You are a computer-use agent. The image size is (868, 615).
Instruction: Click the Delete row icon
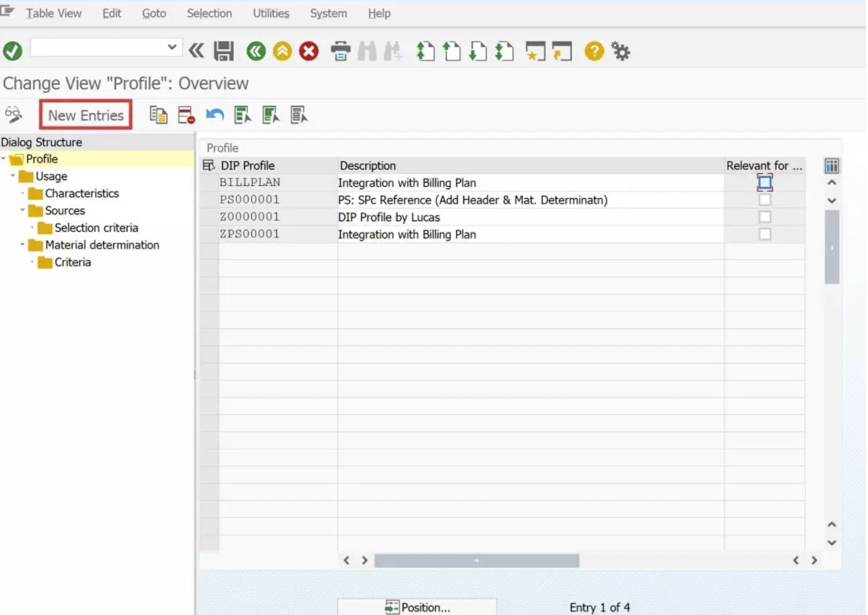[186, 115]
